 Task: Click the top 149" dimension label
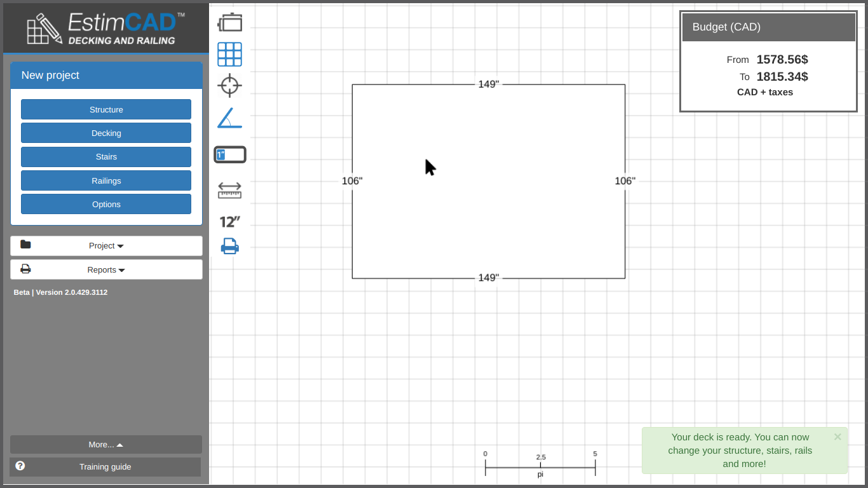point(489,85)
